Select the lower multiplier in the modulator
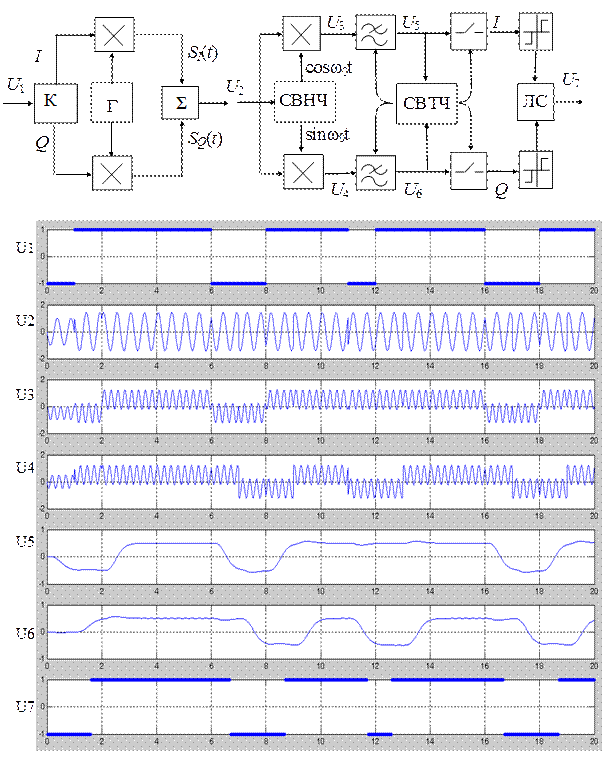Image resolution: width=607 pixels, height=765 pixels. click(x=112, y=173)
